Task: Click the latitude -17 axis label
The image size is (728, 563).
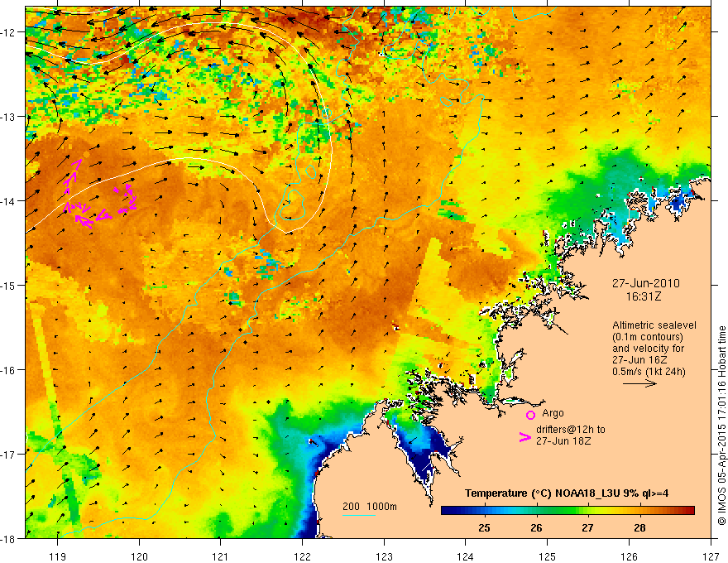Action: [x=8, y=455]
